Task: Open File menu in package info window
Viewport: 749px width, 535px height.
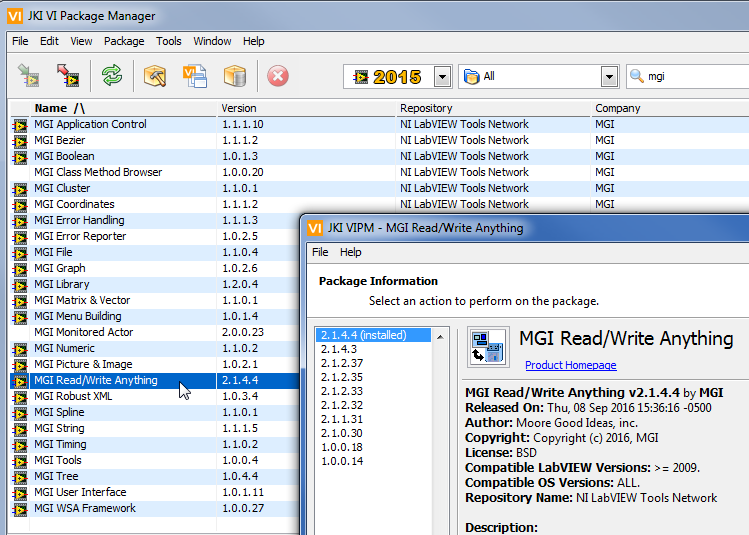Action: point(320,252)
